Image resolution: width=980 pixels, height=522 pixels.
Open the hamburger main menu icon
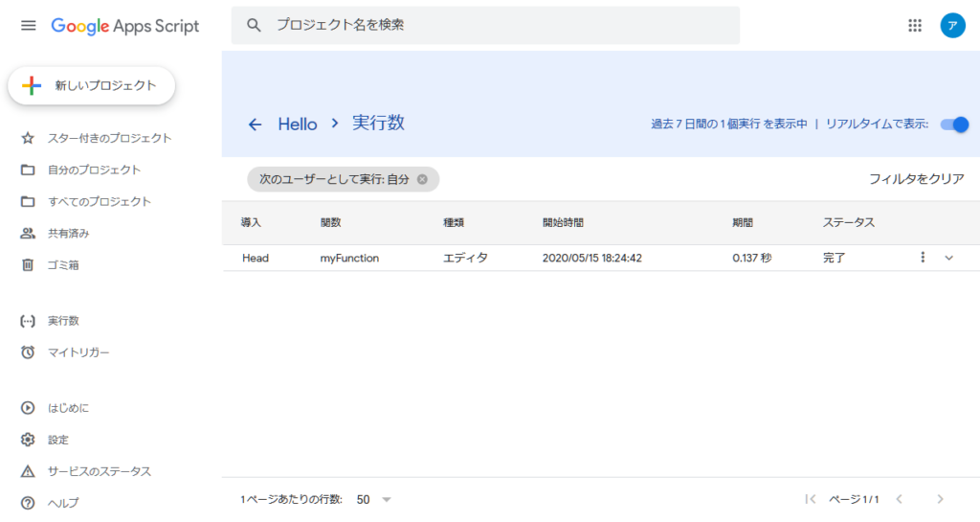[28, 26]
